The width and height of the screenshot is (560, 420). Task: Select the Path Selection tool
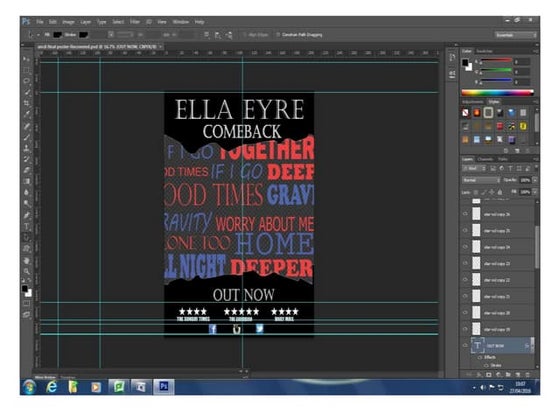(26, 237)
